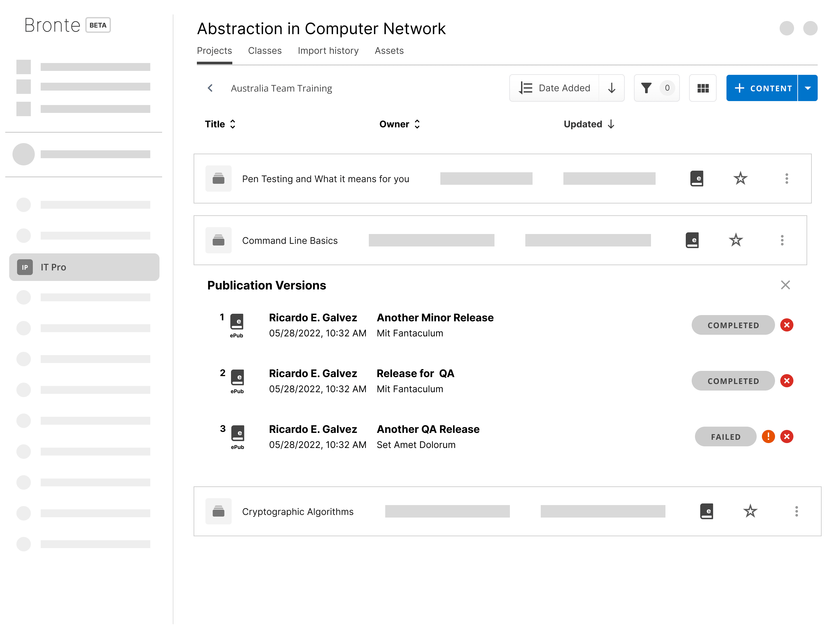840x638 pixels.
Task: Go back from Australia Team Training
Action: (210, 88)
